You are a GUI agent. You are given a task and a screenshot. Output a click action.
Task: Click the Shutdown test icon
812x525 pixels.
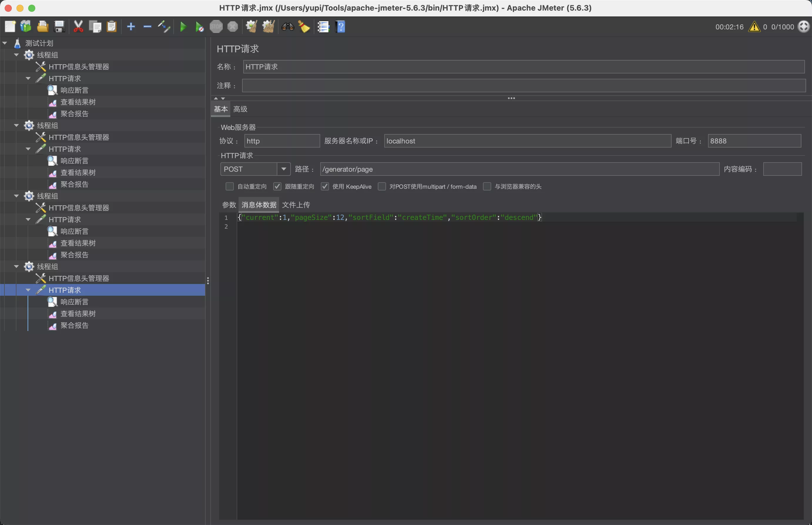click(233, 26)
